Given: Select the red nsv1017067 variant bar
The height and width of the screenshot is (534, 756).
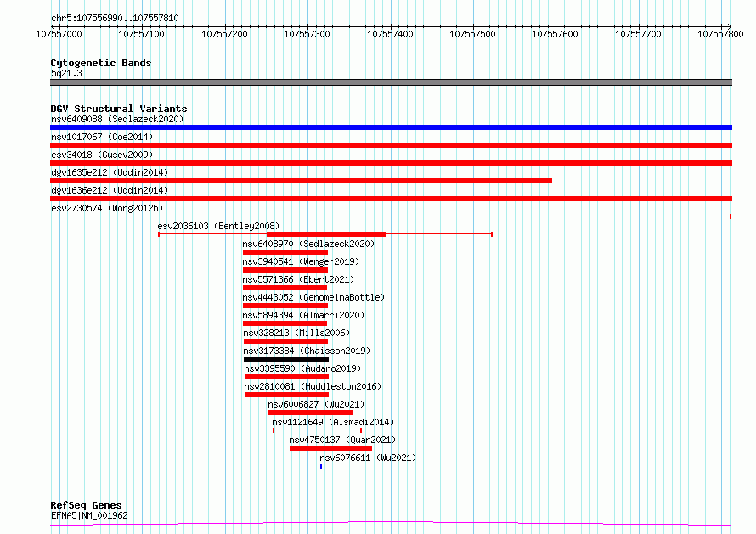Looking at the screenshot, I should click(391, 145).
